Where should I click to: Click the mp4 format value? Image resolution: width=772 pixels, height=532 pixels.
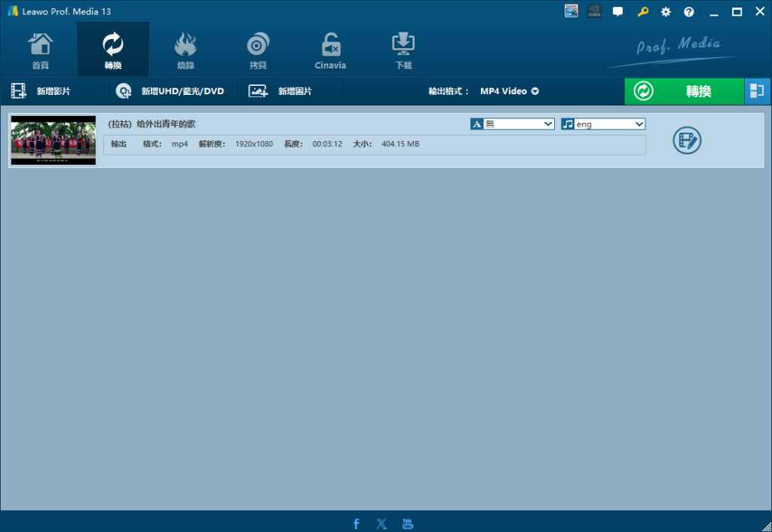tap(179, 144)
